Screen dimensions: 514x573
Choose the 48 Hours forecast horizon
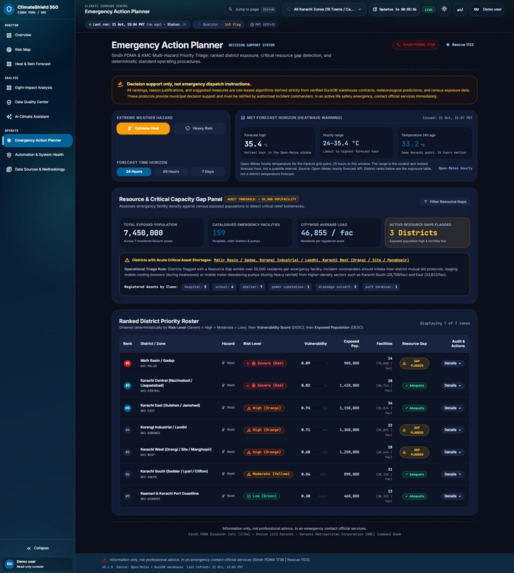171,172
